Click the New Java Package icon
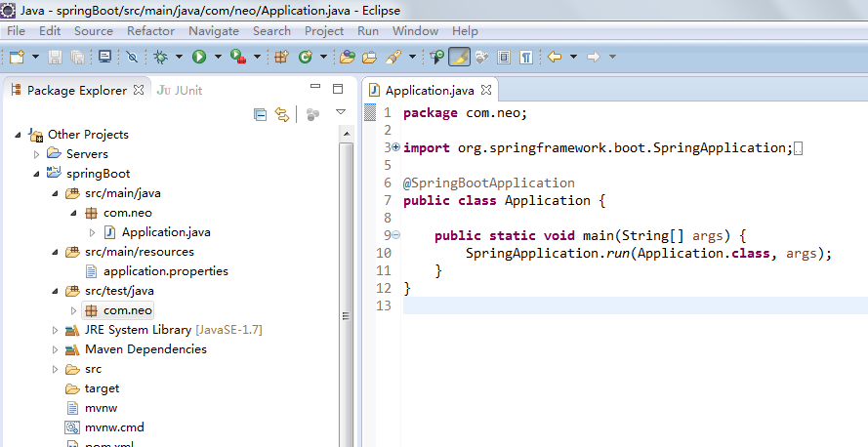Image resolution: width=868 pixels, height=447 pixels. tap(281, 58)
